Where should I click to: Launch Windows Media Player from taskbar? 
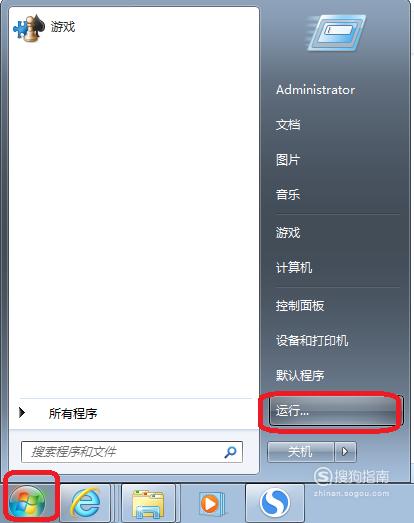(212, 503)
